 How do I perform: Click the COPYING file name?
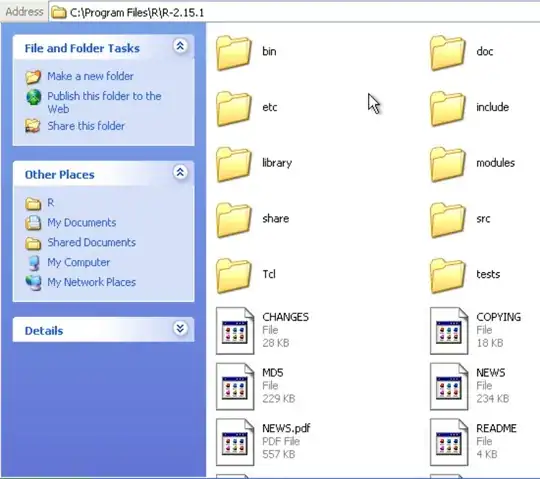click(x=499, y=317)
